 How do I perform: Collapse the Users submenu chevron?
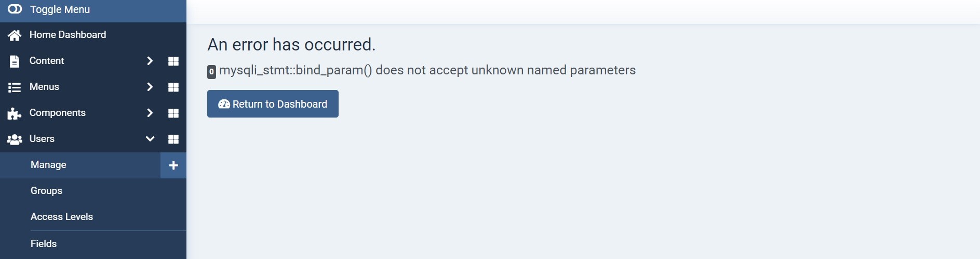point(150,139)
